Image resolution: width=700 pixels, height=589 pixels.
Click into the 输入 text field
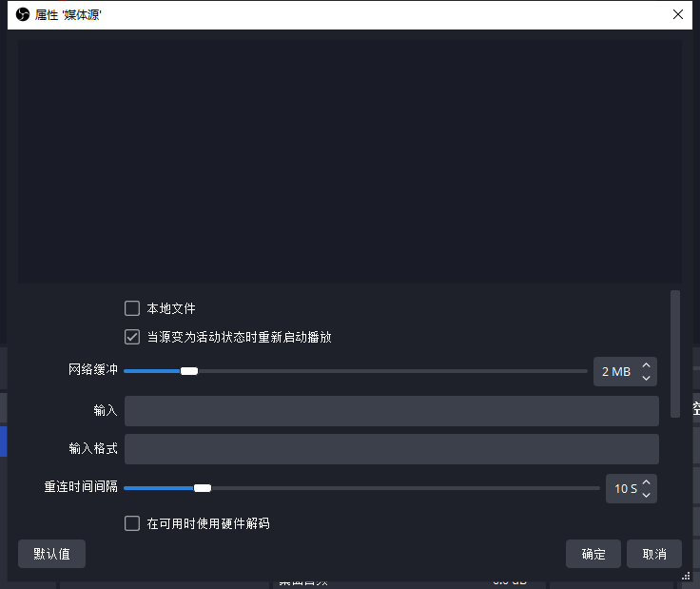(391, 411)
